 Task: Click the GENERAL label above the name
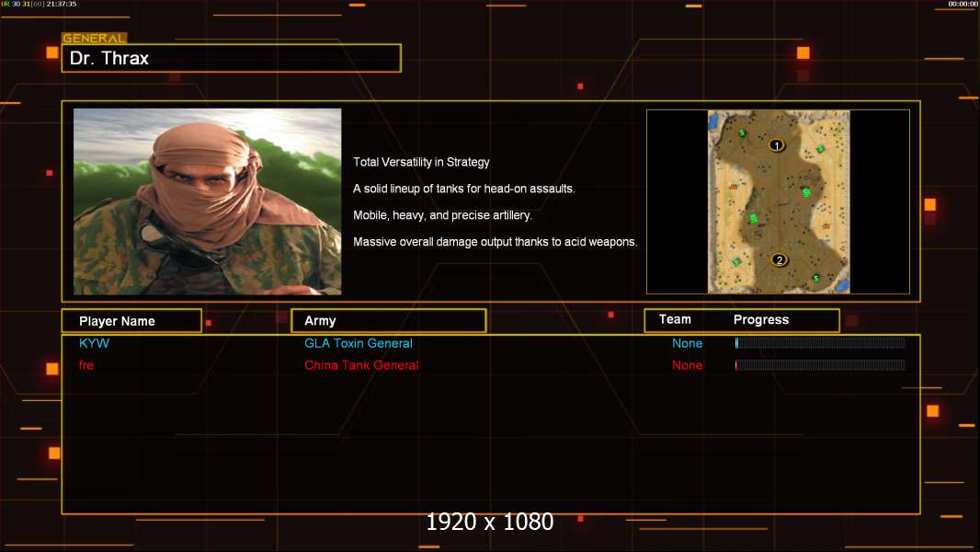pyautogui.click(x=95, y=38)
